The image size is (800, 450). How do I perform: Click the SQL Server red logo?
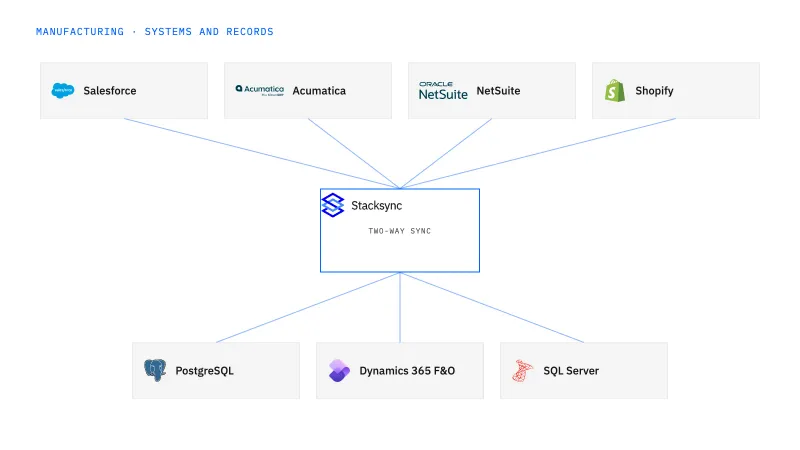522,370
